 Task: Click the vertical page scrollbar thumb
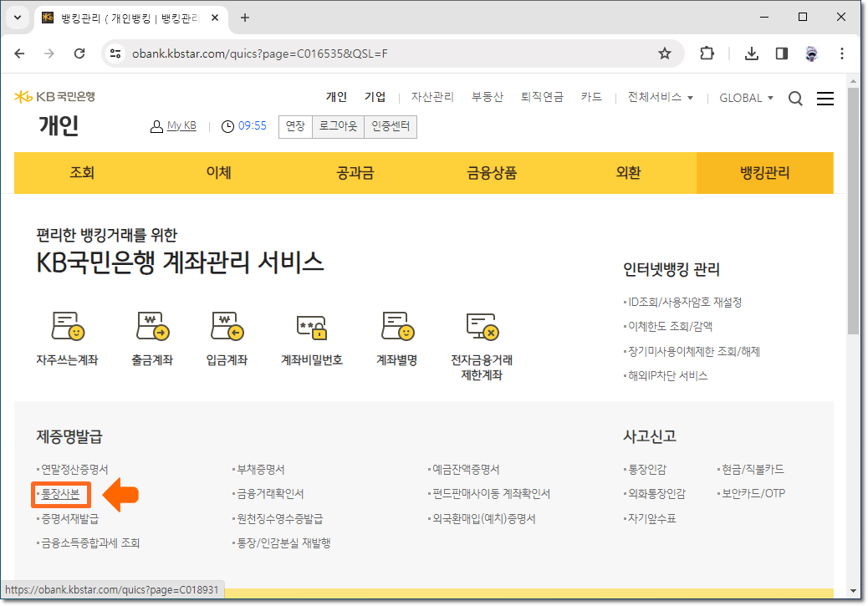click(x=853, y=211)
